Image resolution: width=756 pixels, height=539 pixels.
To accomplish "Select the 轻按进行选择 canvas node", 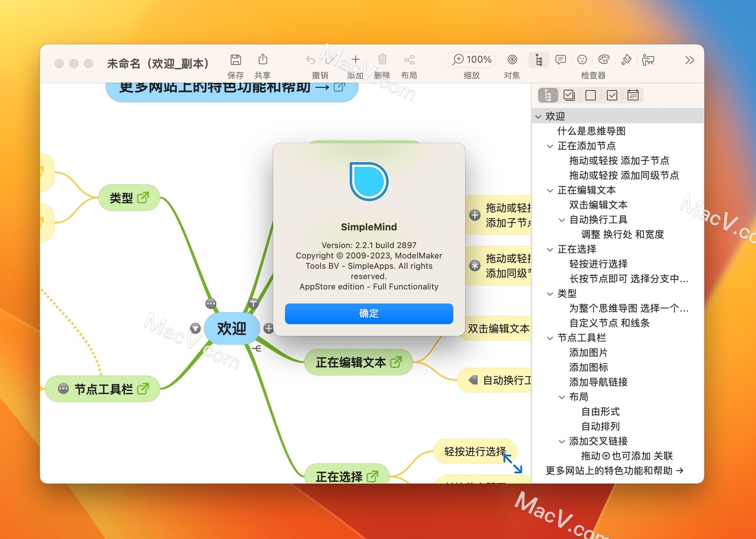I will 475,452.
